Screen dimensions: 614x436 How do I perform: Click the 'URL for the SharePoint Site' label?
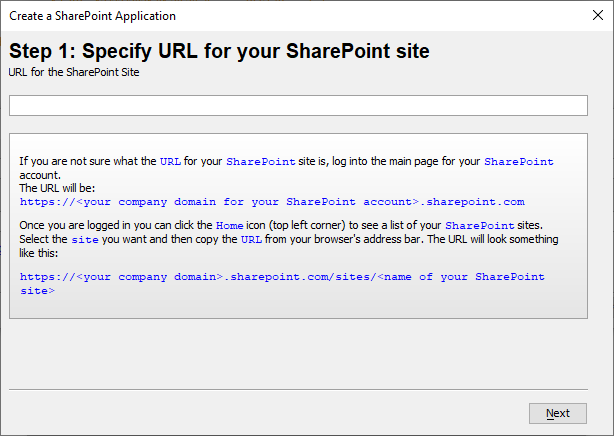pos(74,72)
